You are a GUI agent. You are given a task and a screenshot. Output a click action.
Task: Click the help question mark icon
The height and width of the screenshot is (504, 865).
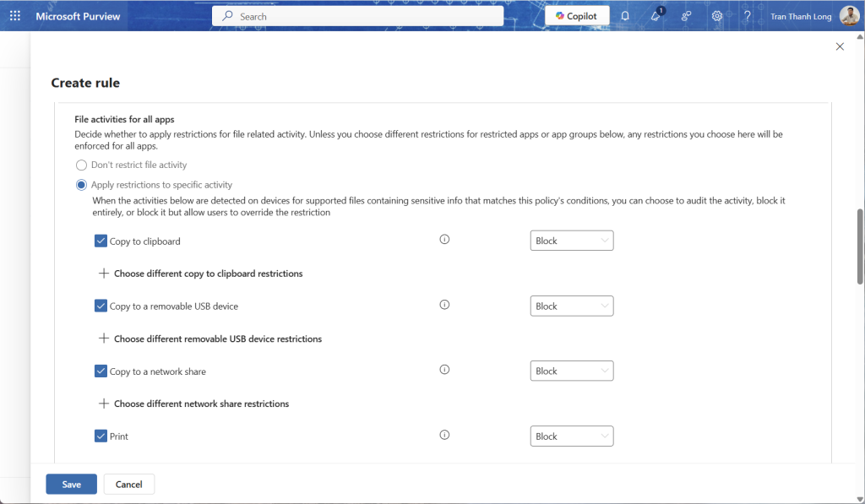coord(747,16)
